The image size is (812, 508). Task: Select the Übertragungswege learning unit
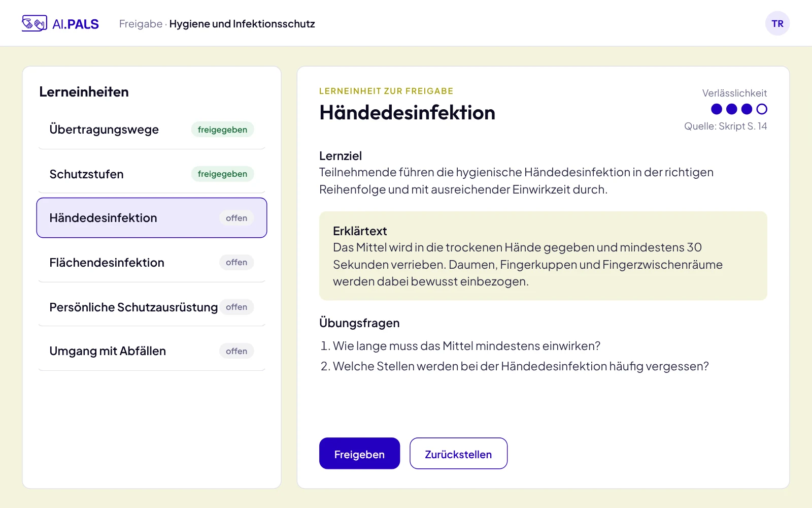pos(152,130)
